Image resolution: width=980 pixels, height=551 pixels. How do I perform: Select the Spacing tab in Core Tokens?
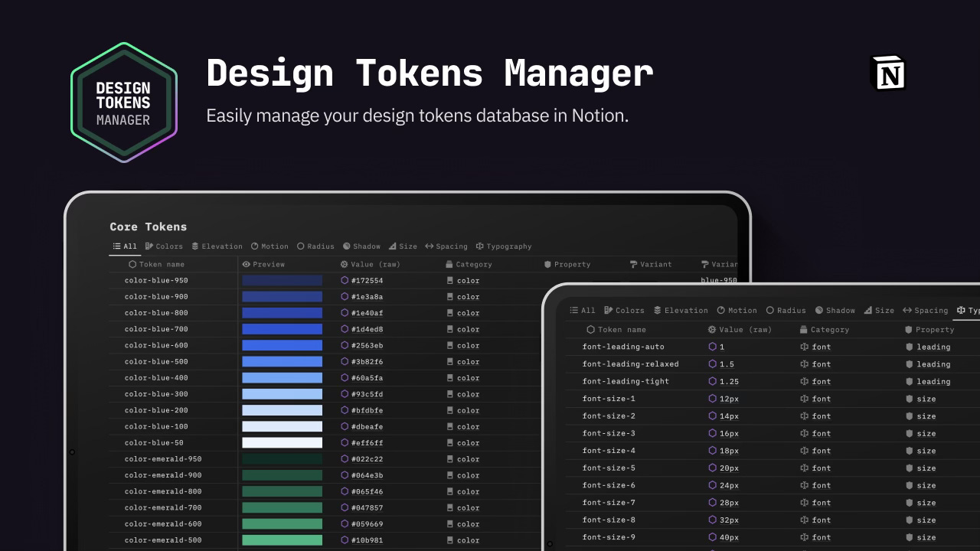pyautogui.click(x=446, y=246)
